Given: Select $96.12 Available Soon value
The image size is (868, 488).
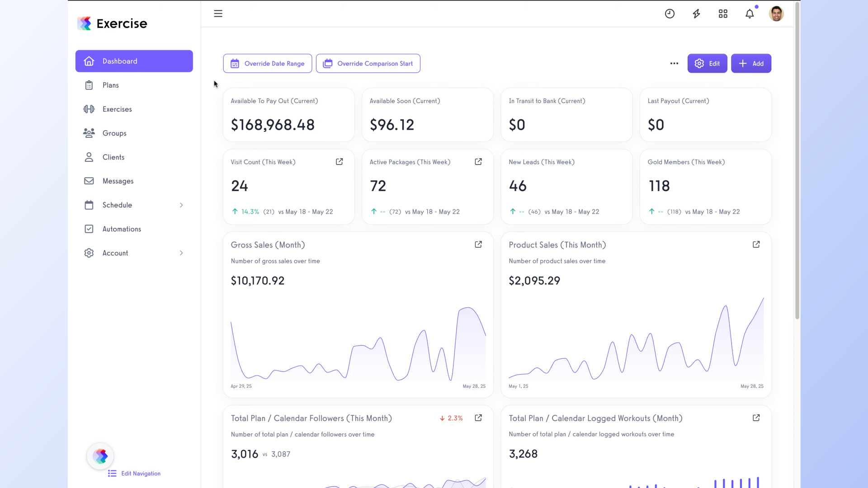Looking at the screenshot, I should click(392, 125).
